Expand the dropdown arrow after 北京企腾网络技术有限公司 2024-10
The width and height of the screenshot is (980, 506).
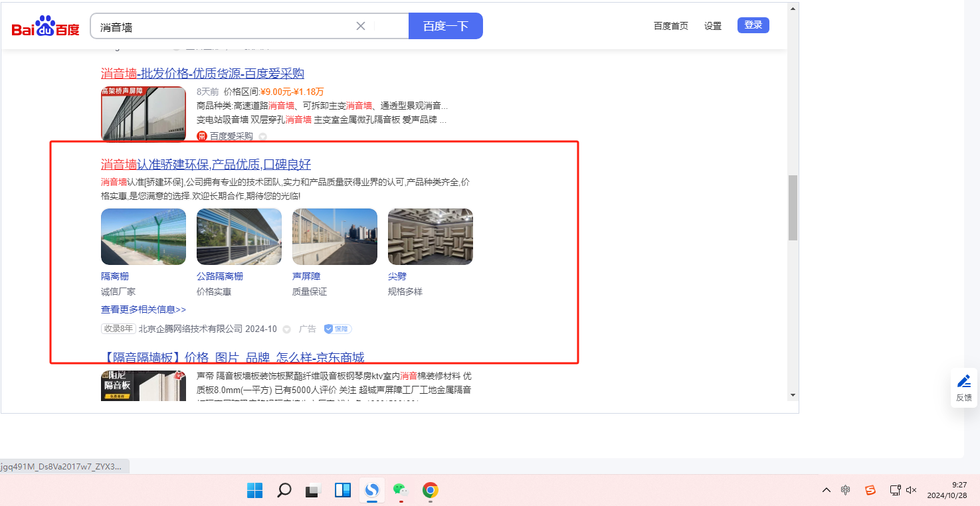[287, 329]
